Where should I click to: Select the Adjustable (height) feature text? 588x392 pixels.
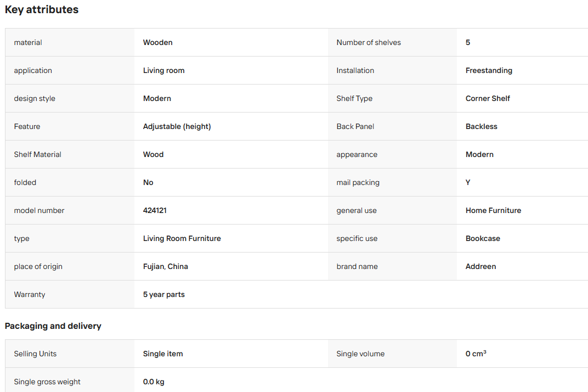[177, 126]
